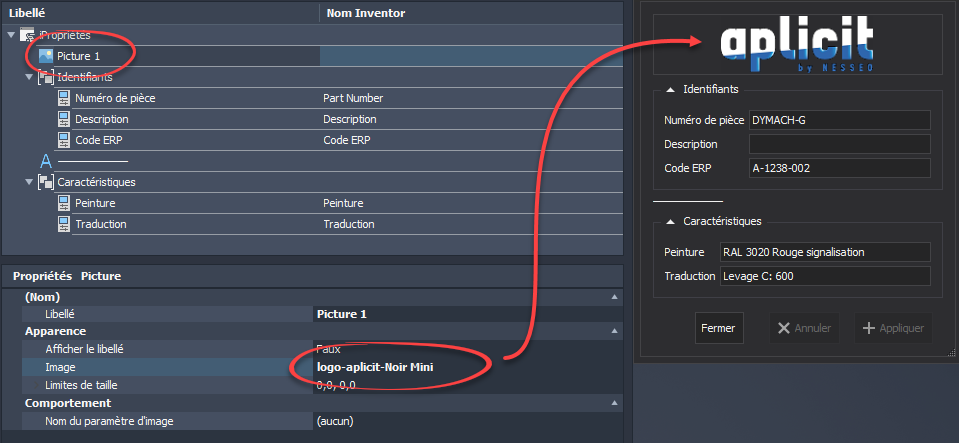Collapse the Comportement property category

pyautogui.click(x=613, y=403)
